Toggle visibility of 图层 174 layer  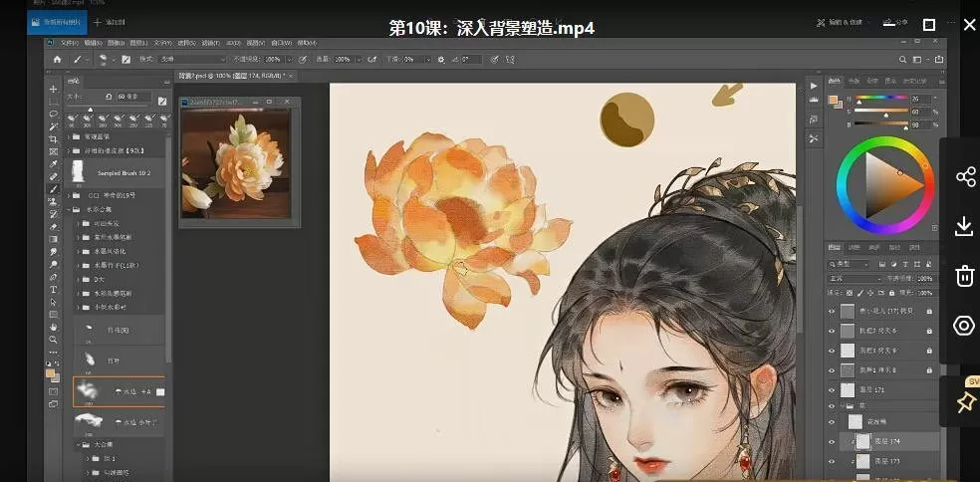pos(832,442)
